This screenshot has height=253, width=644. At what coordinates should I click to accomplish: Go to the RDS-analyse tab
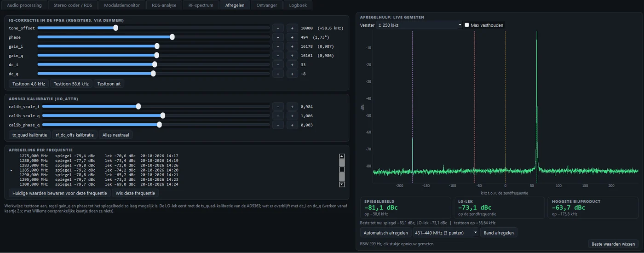pos(165,5)
